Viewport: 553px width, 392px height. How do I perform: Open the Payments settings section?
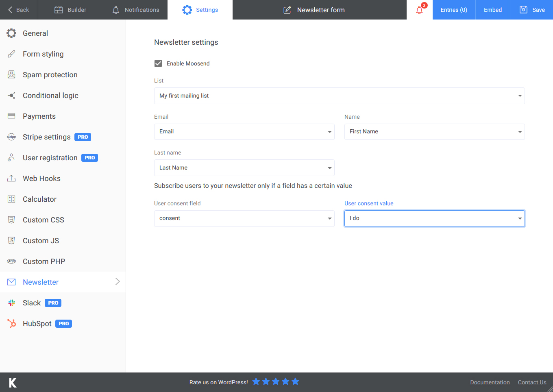[x=63, y=116]
